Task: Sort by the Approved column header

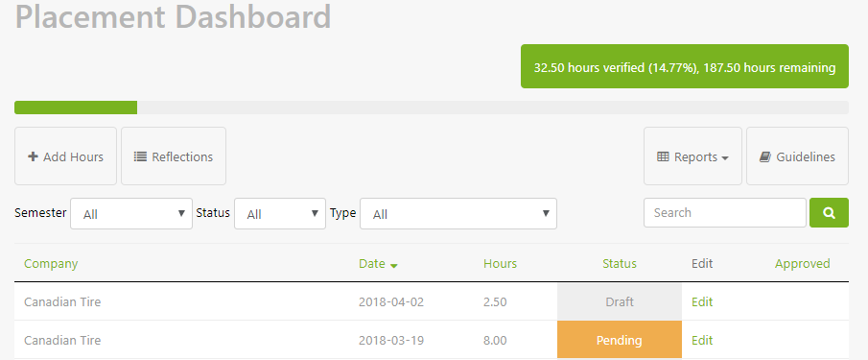Action: tap(802, 264)
